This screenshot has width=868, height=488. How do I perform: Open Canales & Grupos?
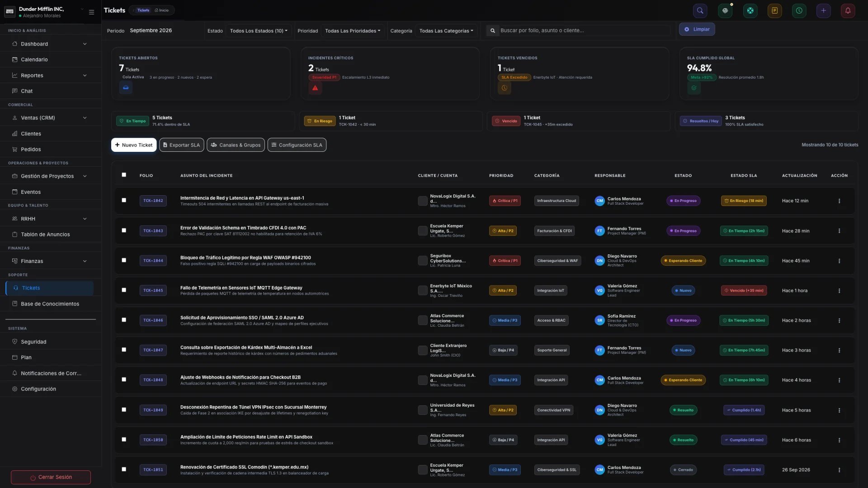[x=236, y=145]
